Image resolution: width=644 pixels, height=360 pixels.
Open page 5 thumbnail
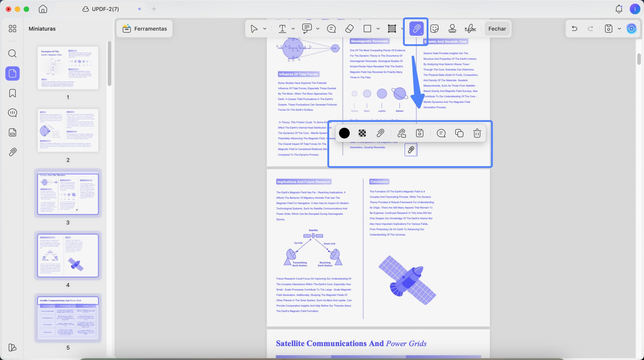[68, 318]
